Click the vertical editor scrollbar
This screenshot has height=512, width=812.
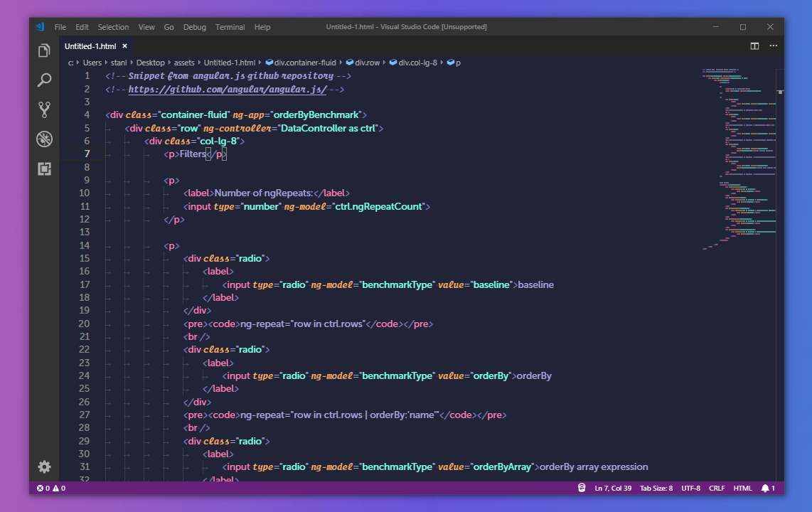coord(780,274)
